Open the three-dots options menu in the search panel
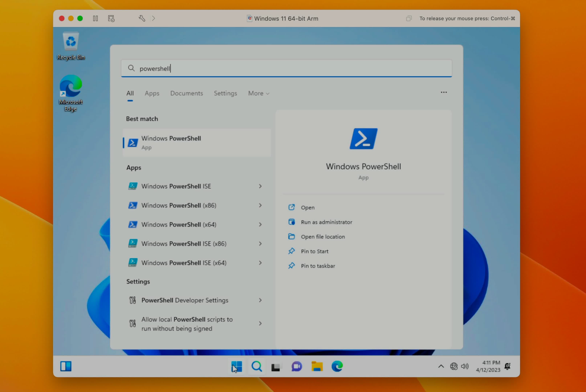 tap(444, 93)
